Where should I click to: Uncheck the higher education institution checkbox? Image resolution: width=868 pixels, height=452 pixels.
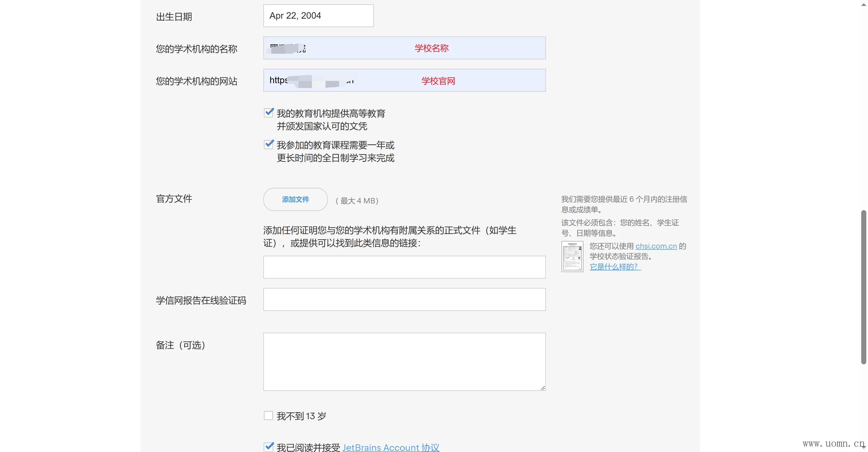(x=268, y=113)
